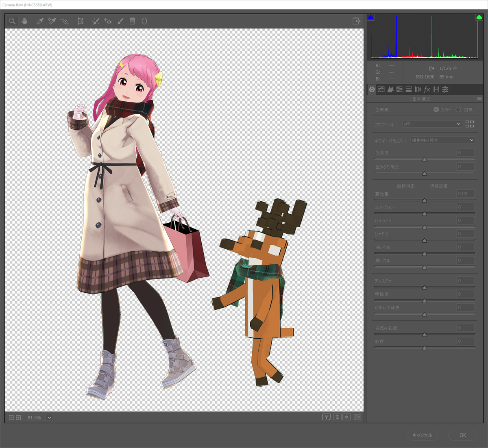
Task: Click the 明瞭度 slider handle
Action: [x=424, y=301]
